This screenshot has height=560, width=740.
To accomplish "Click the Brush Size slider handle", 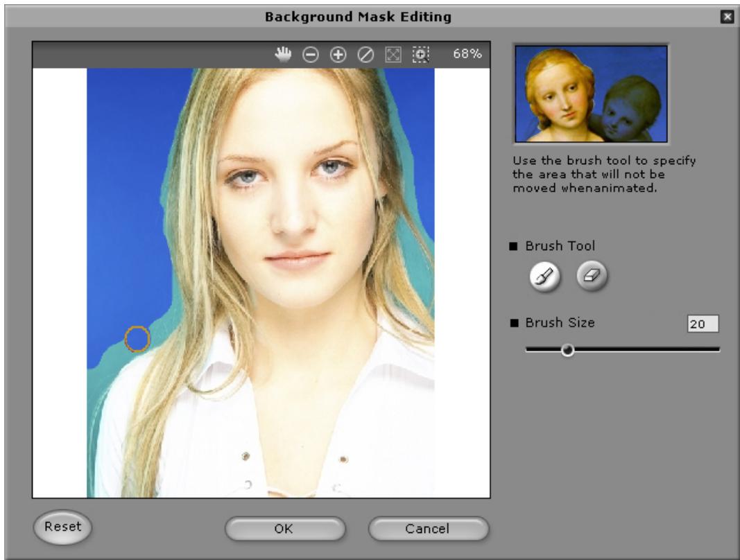I will (568, 349).
